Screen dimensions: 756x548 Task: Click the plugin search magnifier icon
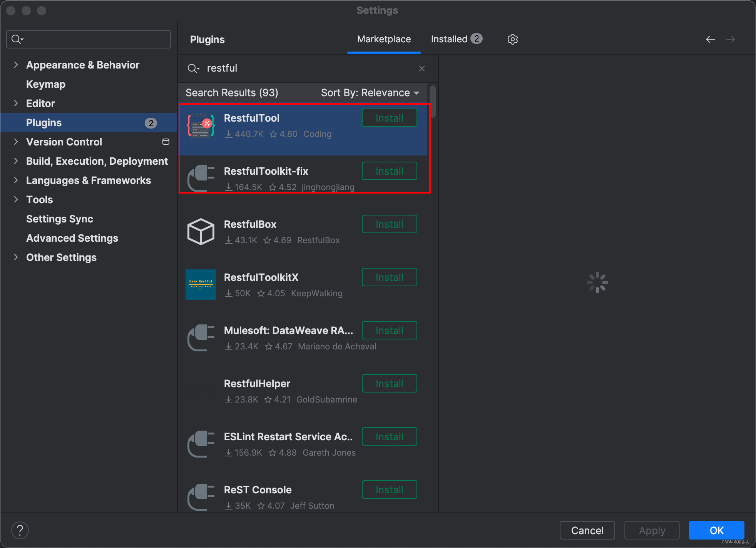(x=192, y=68)
